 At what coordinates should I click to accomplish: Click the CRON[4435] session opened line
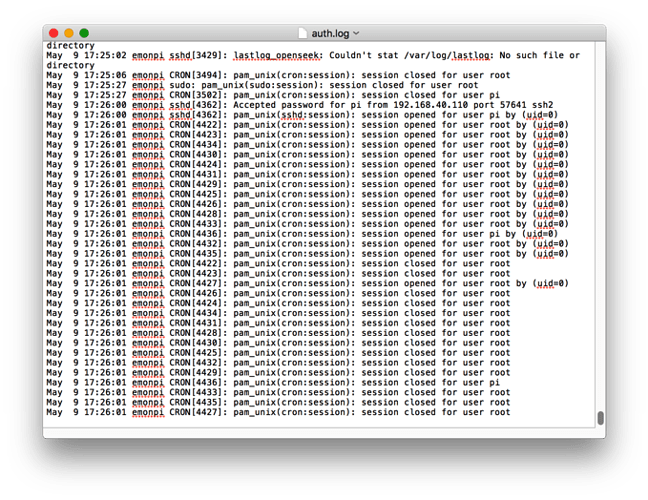(x=307, y=254)
